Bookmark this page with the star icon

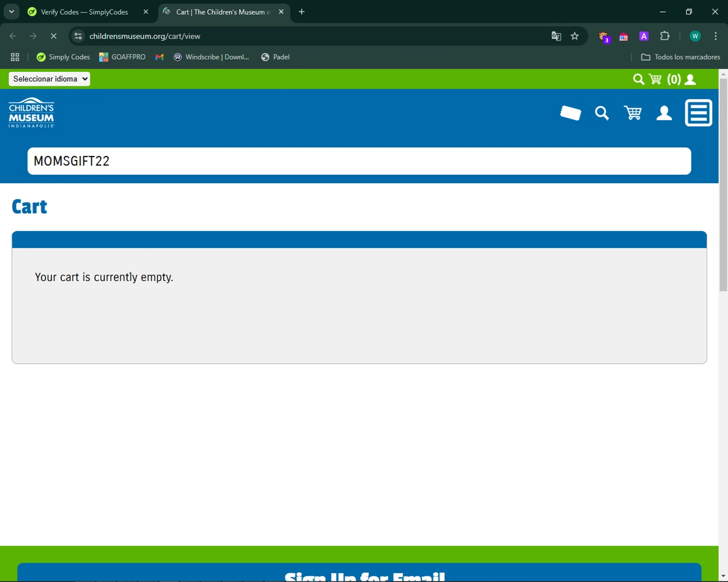point(575,36)
